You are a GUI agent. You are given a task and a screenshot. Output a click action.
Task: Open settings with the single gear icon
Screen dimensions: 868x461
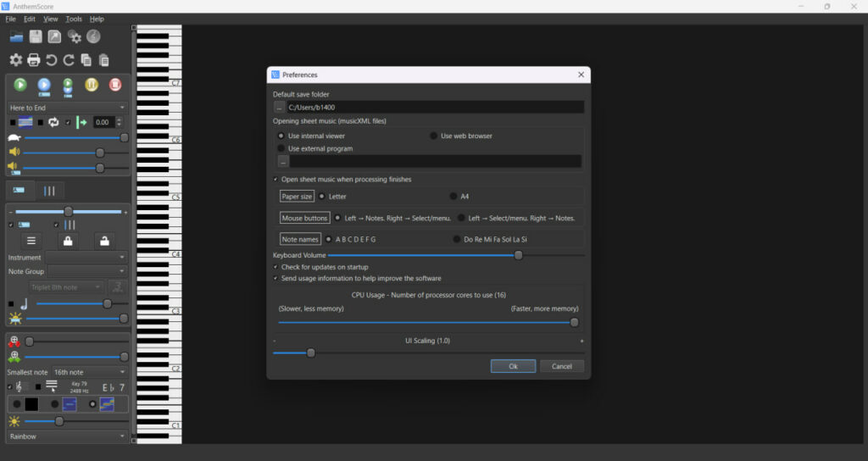[15, 60]
